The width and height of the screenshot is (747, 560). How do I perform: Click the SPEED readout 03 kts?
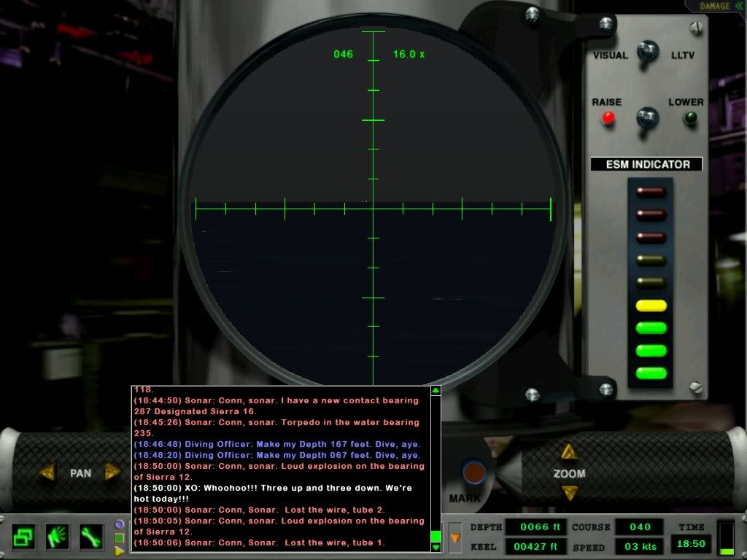pos(640,547)
